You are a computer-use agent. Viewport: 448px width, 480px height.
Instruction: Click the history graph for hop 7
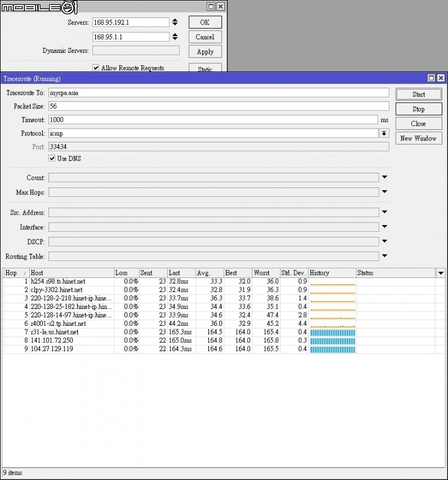332,333
